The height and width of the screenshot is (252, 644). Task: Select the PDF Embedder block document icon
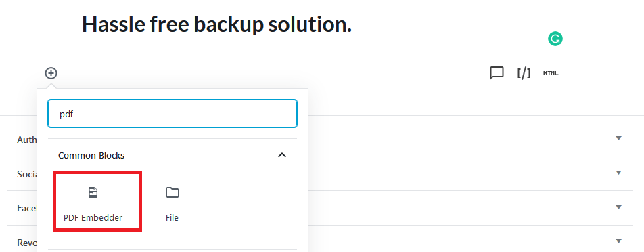click(x=93, y=192)
